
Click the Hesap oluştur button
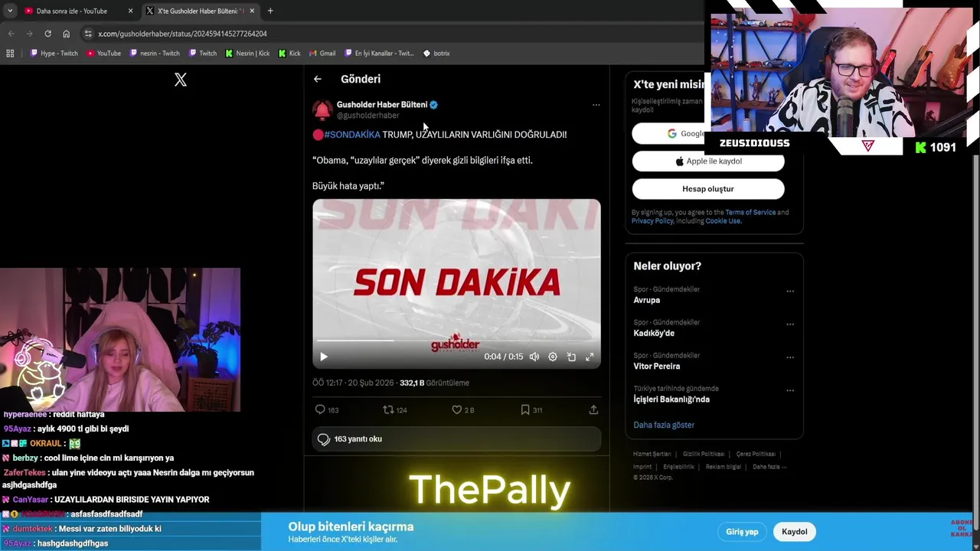(x=708, y=189)
